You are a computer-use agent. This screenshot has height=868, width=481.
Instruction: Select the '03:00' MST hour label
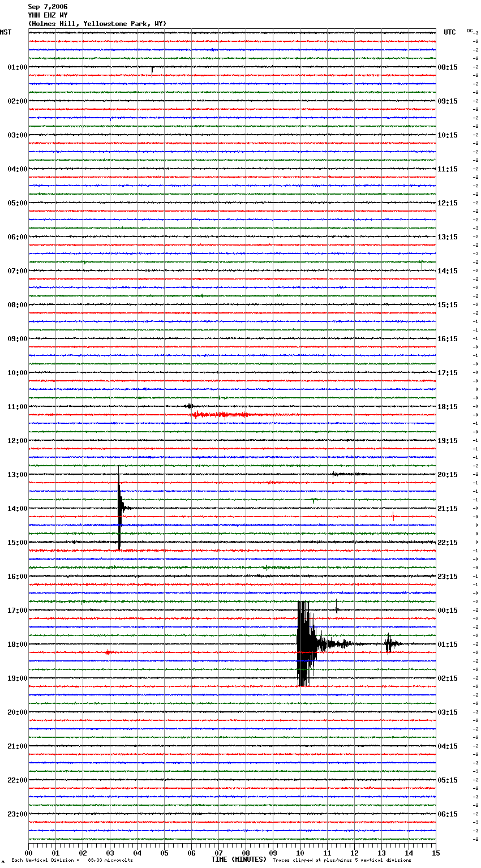click(x=18, y=135)
